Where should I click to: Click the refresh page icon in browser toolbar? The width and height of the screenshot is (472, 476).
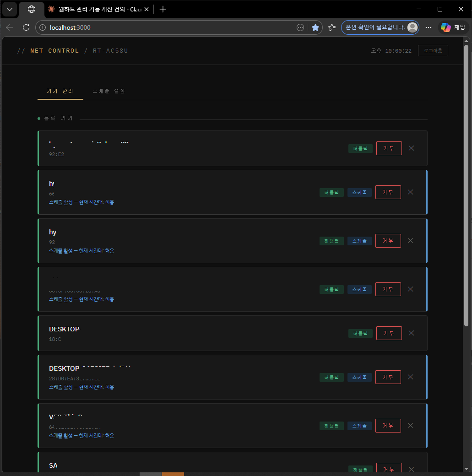click(x=26, y=27)
